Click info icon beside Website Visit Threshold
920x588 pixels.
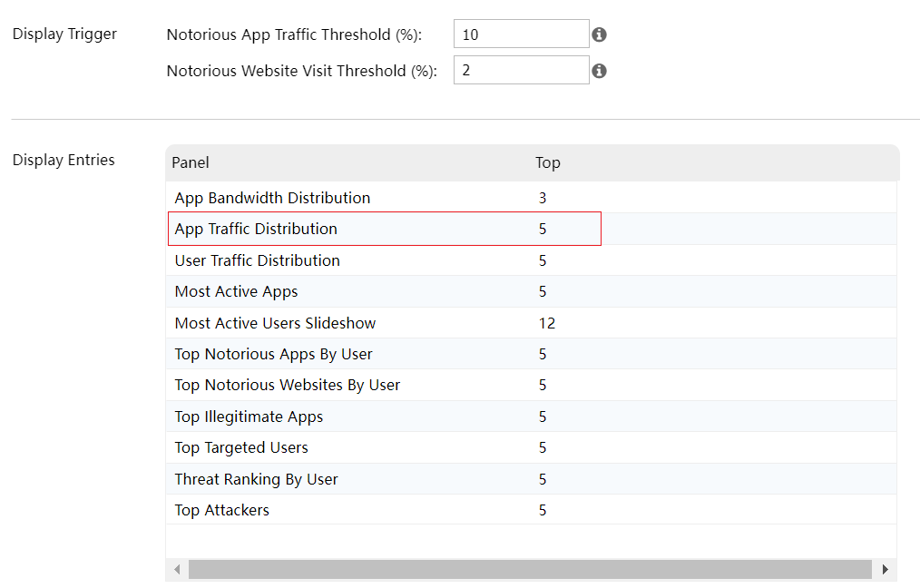[x=599, y=71]
